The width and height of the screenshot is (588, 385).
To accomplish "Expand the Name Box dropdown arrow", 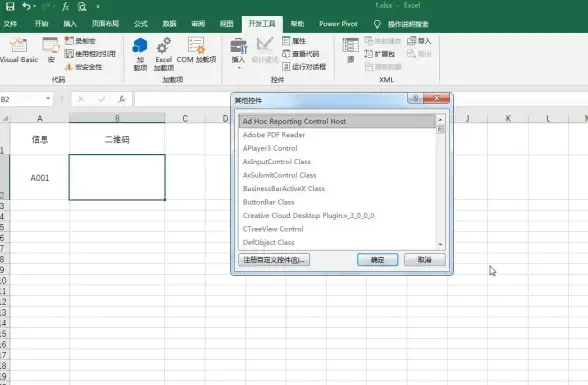I will [x=48, y=99].
